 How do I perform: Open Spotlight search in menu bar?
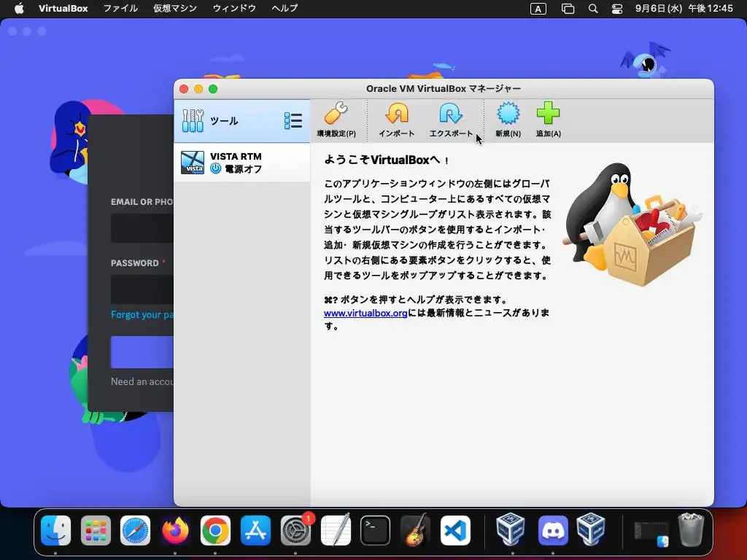coord(592,9)
